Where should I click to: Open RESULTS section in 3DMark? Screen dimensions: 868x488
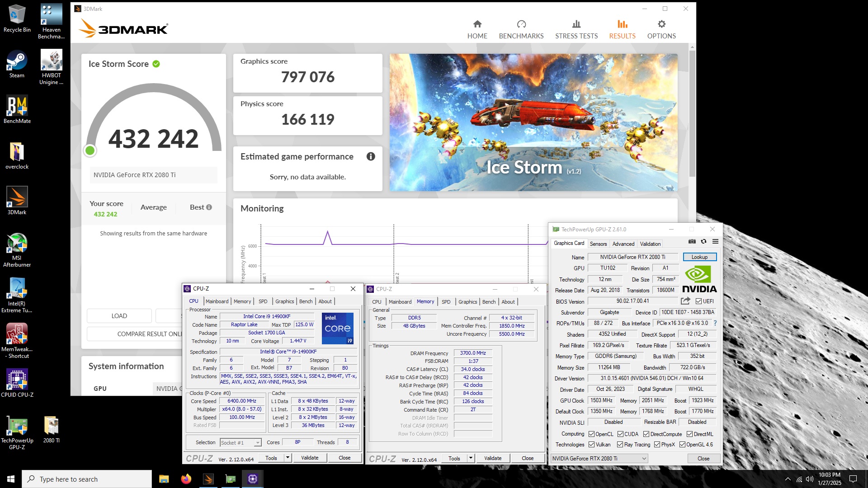tap(622, 30)
